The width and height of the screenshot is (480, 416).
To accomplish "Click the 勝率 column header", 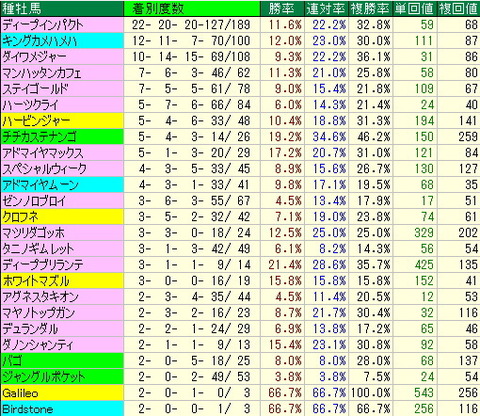I will 282,9.
